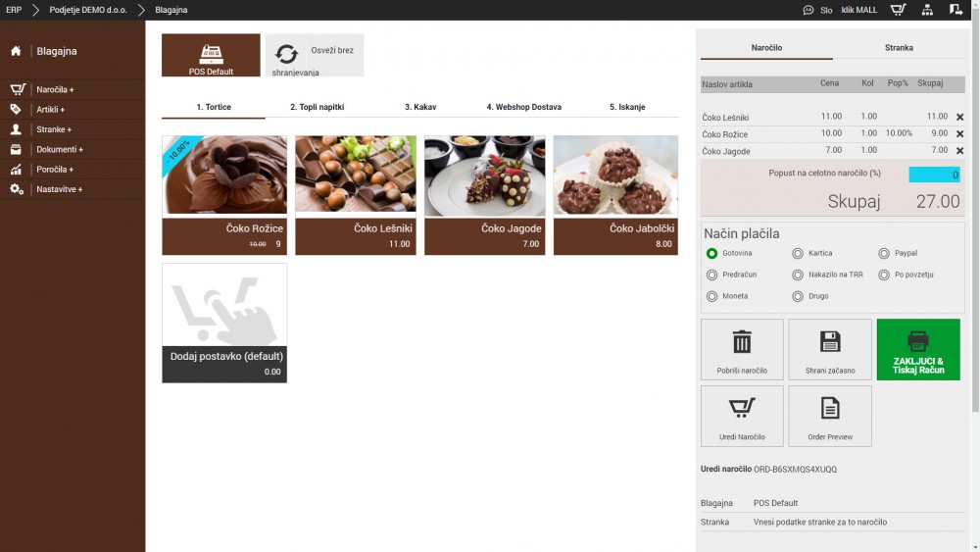Select Kartica payment method
The width and height of the screenshot is (980, 552).
pyautogui.click(x=797, y=253)
